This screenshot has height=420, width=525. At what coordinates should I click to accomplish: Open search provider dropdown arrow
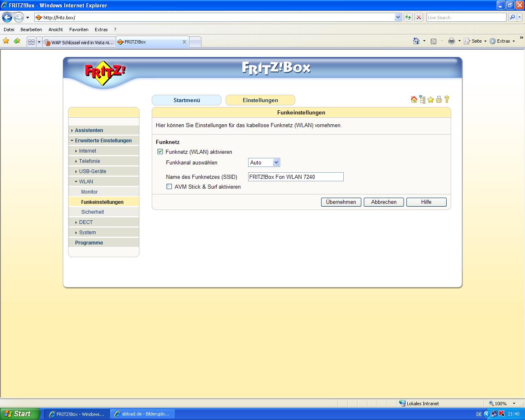pyautogui.click(x=520, y=17)
